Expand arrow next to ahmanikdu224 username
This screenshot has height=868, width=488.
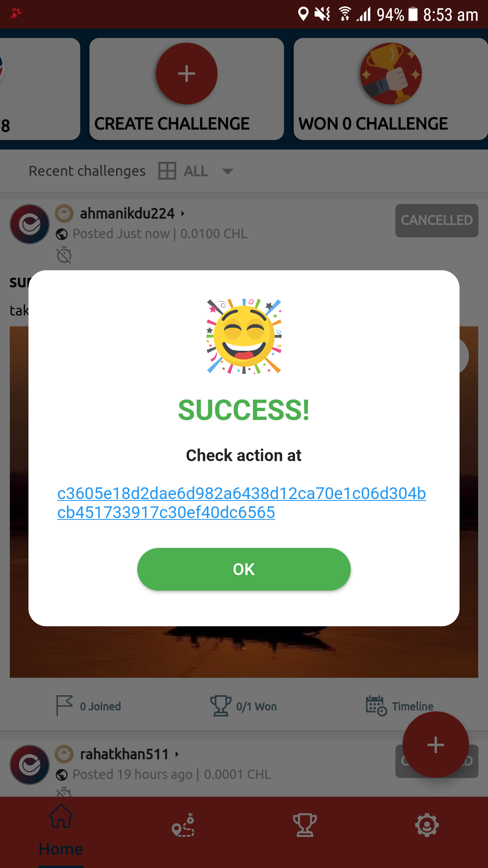(x=183, y=213)
